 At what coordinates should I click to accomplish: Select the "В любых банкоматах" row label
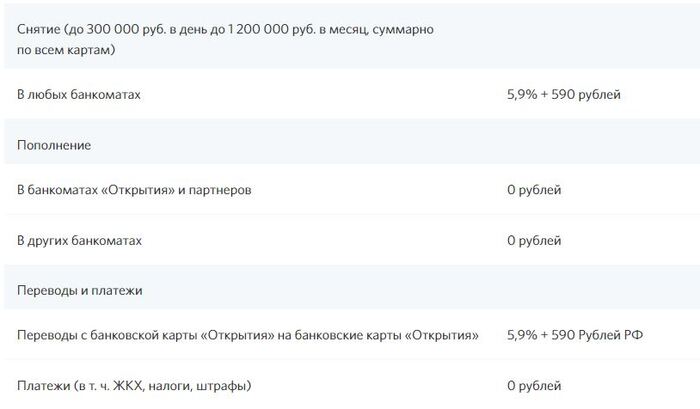coord(78,96)
